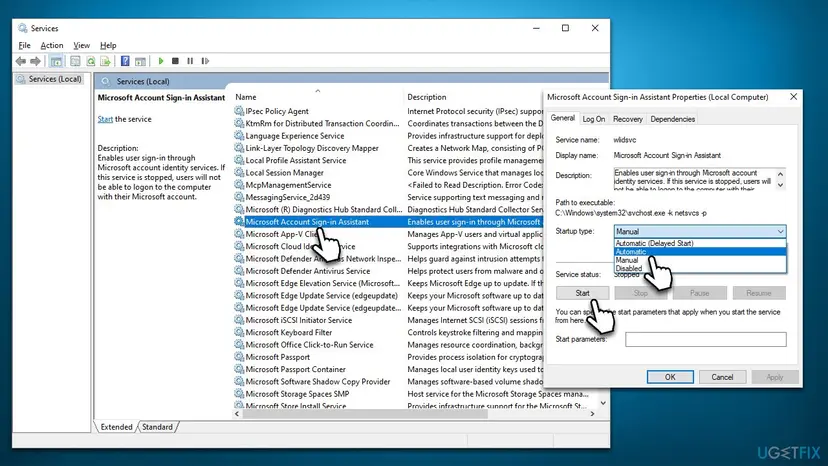Click gear icon of Microsoft Passport
828x466 pixels.
(239, 357)
